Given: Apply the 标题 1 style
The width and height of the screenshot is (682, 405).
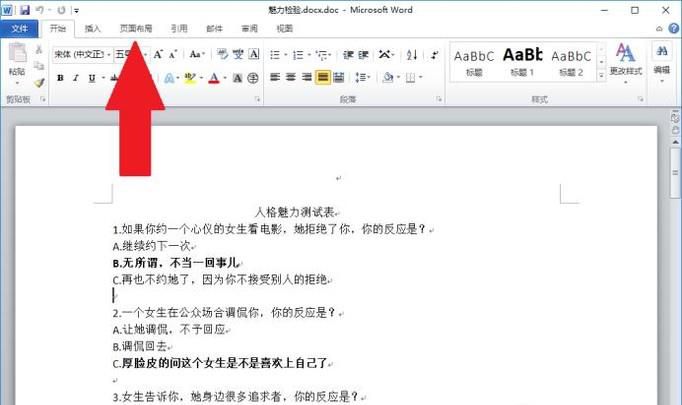Looking at the screenshot, I should point(522,62).
